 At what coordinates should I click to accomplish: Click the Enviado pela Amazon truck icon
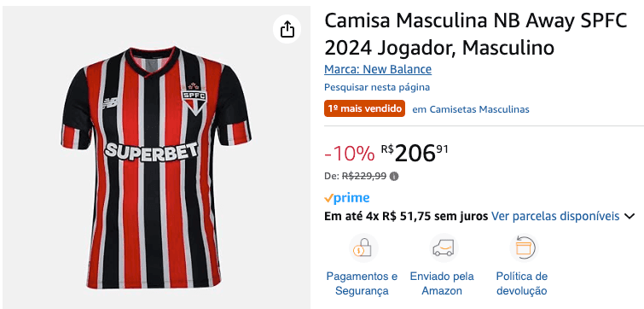click(444, 248)
